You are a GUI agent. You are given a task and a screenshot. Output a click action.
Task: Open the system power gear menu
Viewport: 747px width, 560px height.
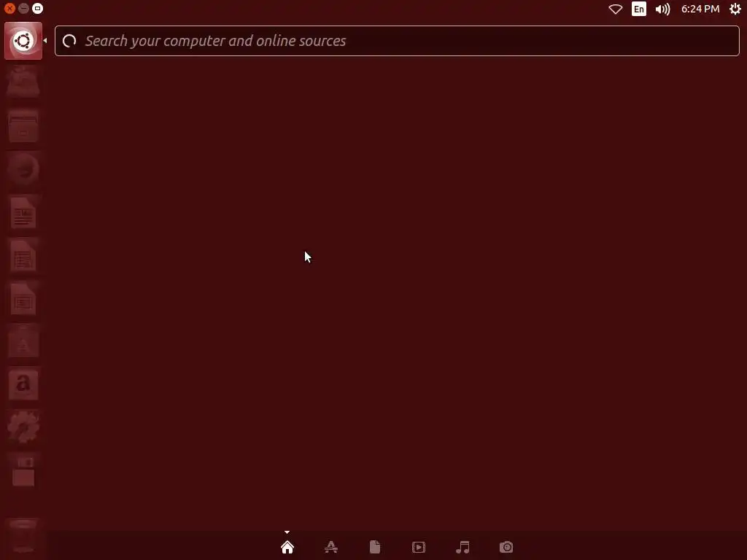point(735,9)
